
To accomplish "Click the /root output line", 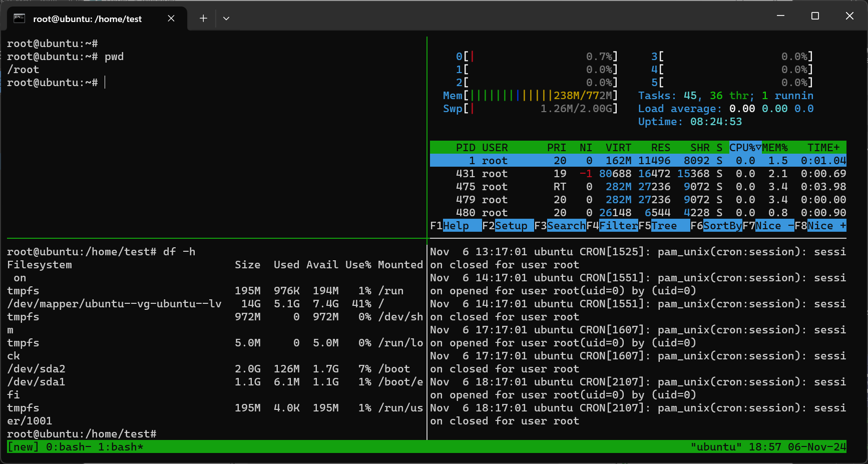I will coord(23,70).
